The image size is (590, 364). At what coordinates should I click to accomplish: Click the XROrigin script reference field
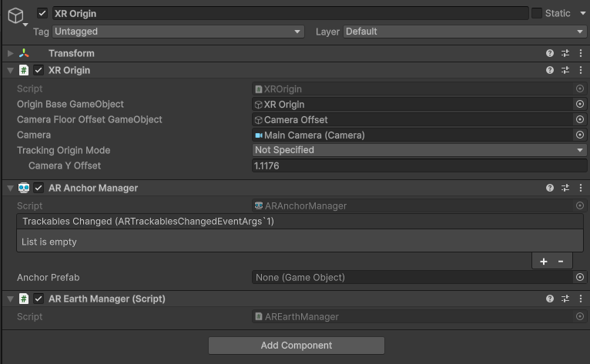(x=412, y=89)
